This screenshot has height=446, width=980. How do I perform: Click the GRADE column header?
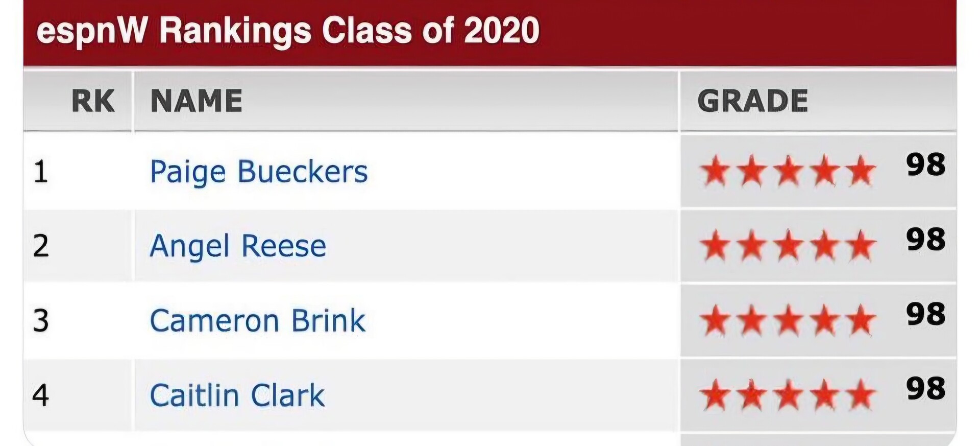(753, 101)
